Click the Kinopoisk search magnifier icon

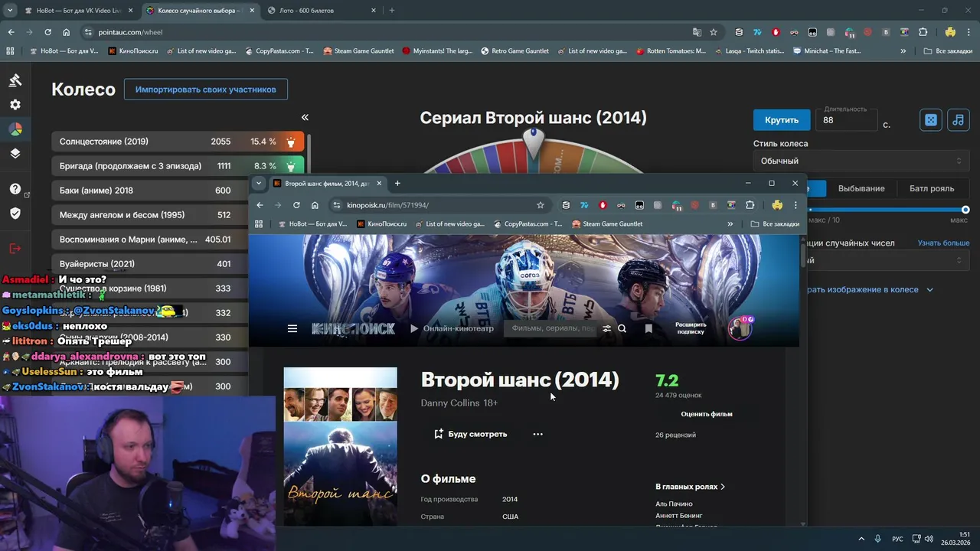pos(622,328)
